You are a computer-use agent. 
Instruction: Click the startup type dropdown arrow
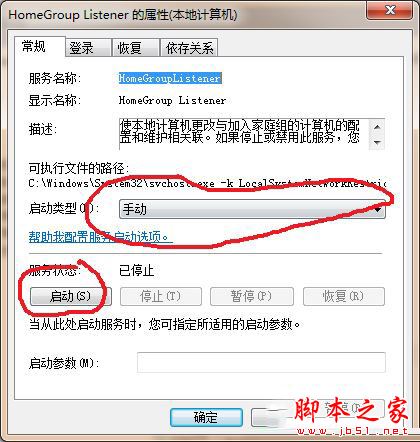pyautogui.click(x=378, y=210)
